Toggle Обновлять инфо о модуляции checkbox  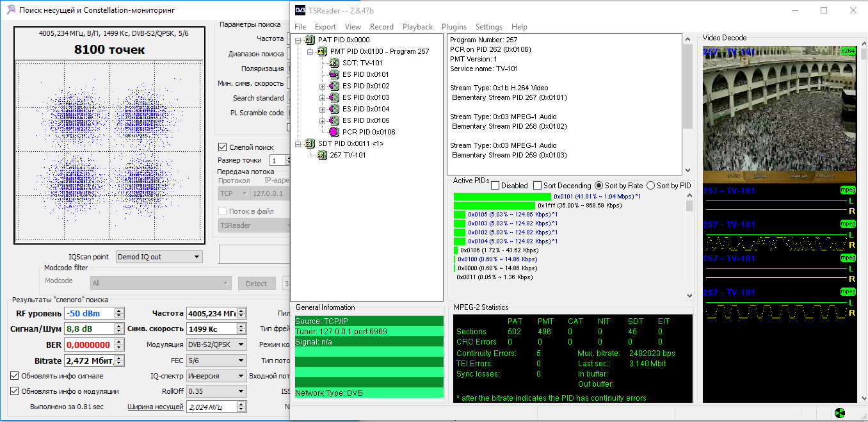(15, 391)
